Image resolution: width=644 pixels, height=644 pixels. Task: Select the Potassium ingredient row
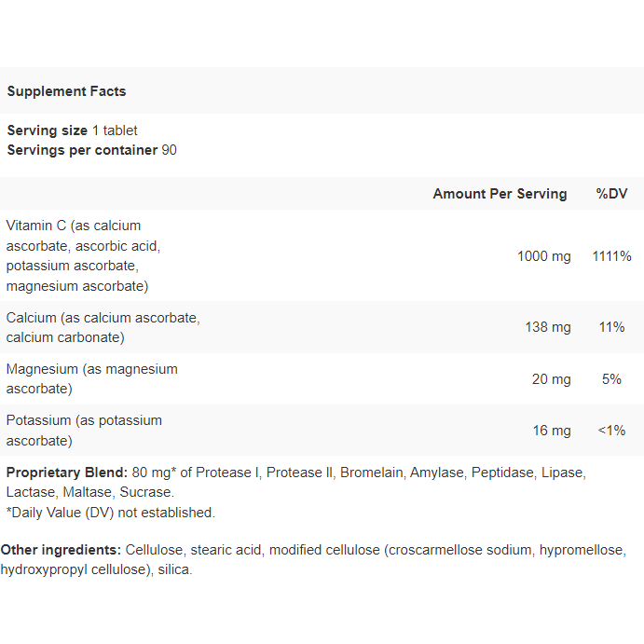point(322,430)
